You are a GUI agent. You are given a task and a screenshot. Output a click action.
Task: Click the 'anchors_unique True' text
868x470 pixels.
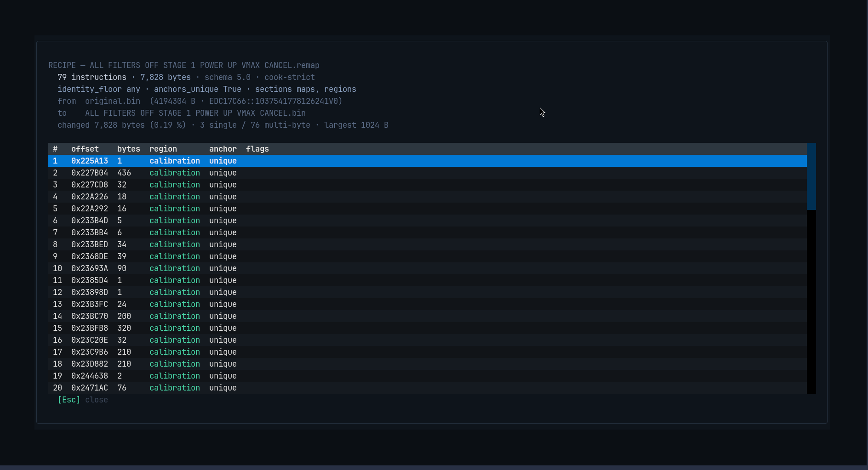point(198,89)
